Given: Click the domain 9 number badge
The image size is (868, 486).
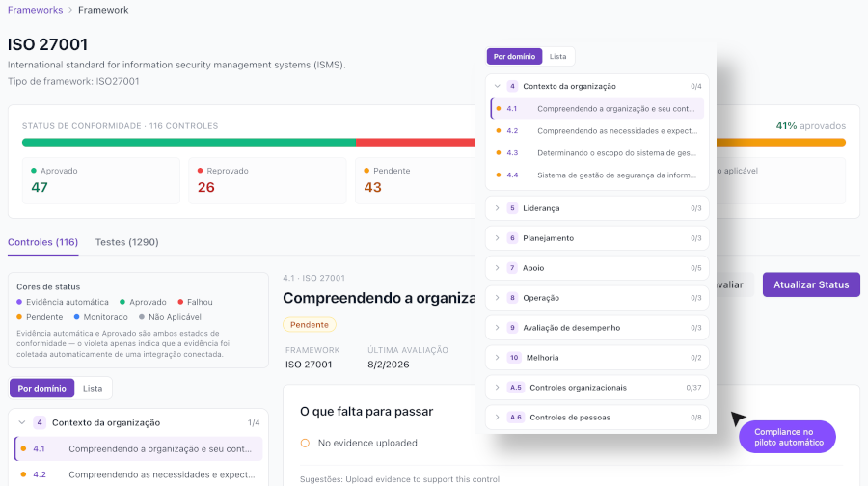Looking at the screenshot, I should coord(513,328).
